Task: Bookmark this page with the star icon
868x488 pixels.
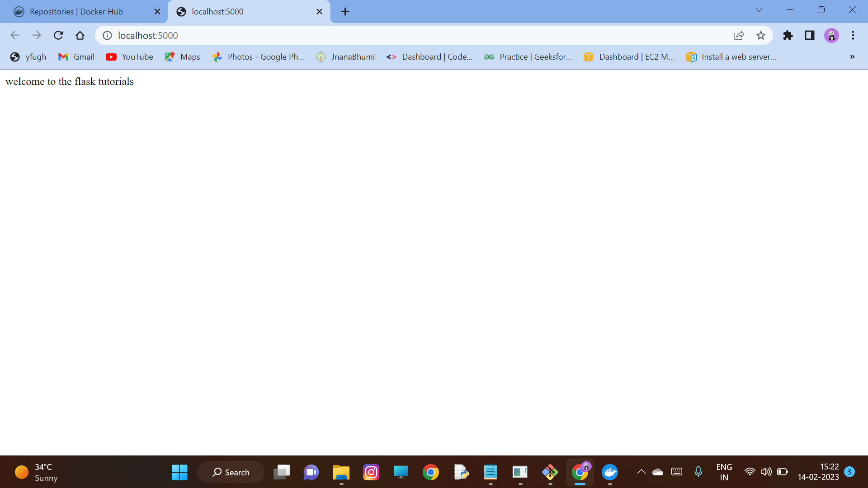Action: tap(761, 35)
